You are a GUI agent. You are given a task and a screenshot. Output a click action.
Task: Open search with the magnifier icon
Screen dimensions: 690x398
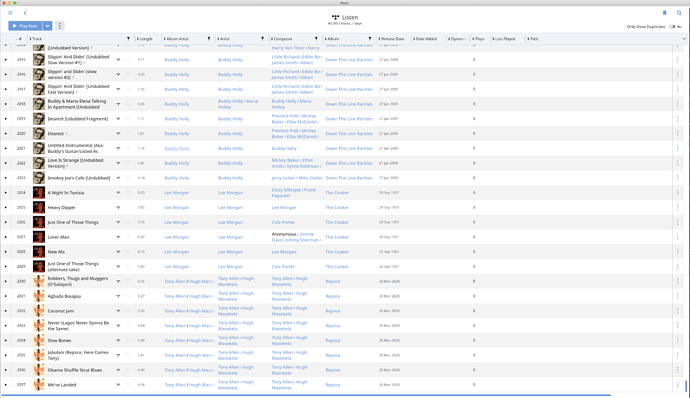point(679,13)
